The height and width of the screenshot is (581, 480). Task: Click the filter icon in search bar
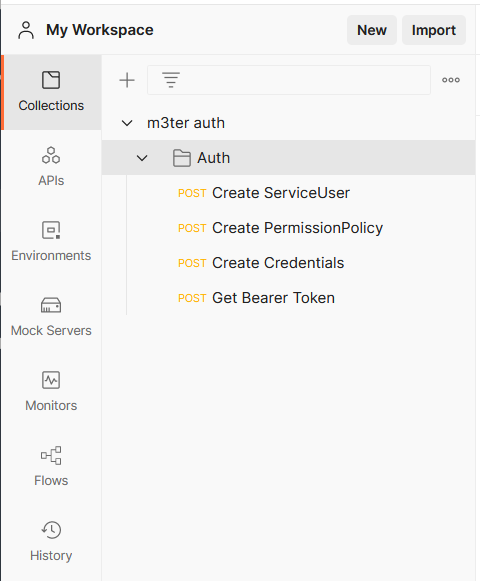click(x=171, y=80)
